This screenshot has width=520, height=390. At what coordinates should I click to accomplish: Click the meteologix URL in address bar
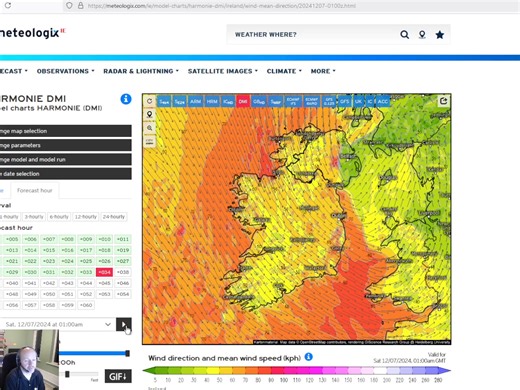pos(222,6)
